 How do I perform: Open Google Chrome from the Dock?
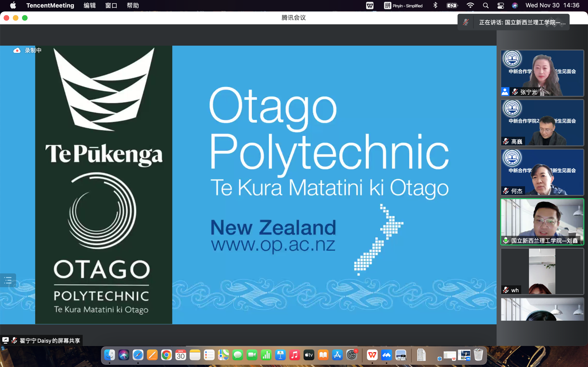(167, 355)
